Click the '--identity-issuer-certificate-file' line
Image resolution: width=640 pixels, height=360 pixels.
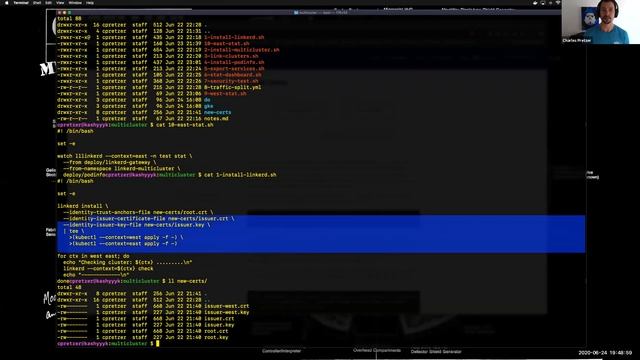(x=149, y=219)
